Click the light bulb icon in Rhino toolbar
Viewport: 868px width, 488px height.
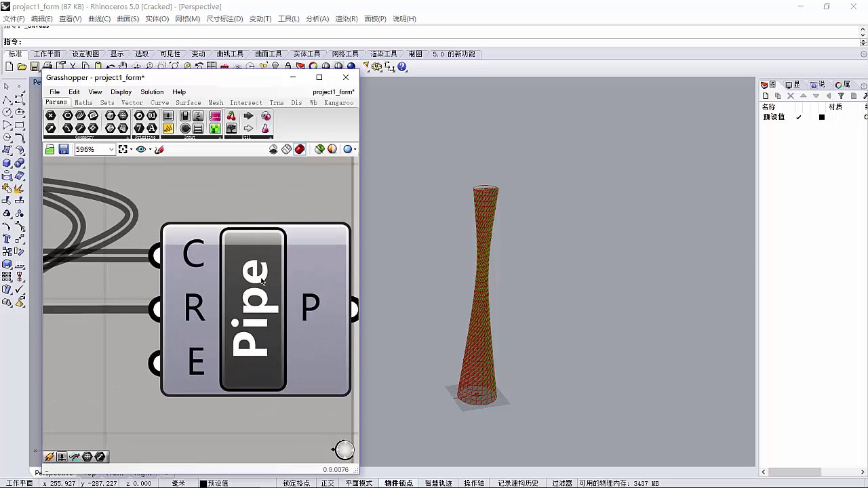coord(275,66)
